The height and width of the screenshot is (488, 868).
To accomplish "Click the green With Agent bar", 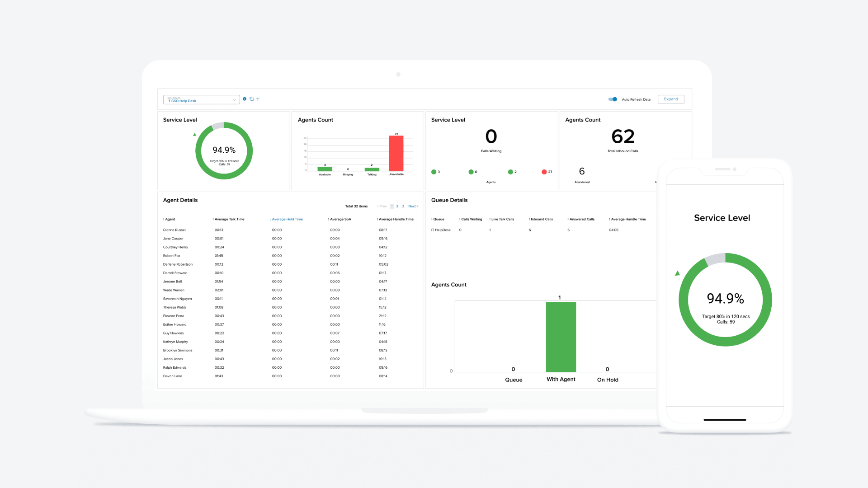I will [561, 337].
